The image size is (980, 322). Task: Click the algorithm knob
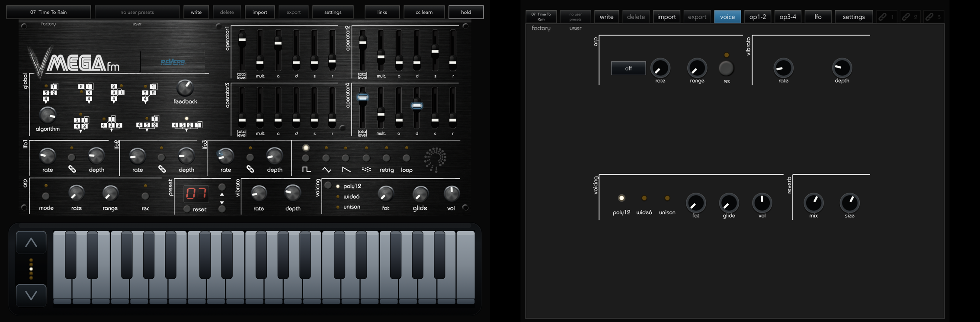(x=47, y=116)
